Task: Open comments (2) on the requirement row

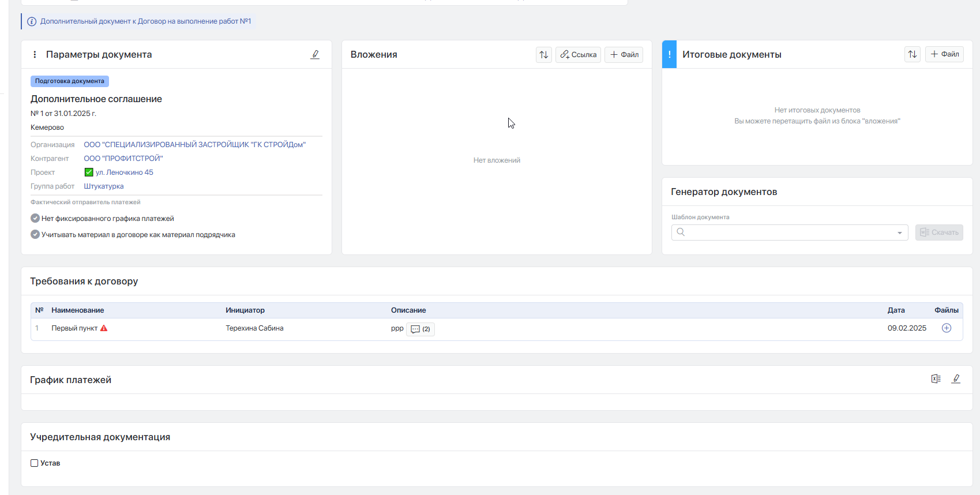Action: 420,329
